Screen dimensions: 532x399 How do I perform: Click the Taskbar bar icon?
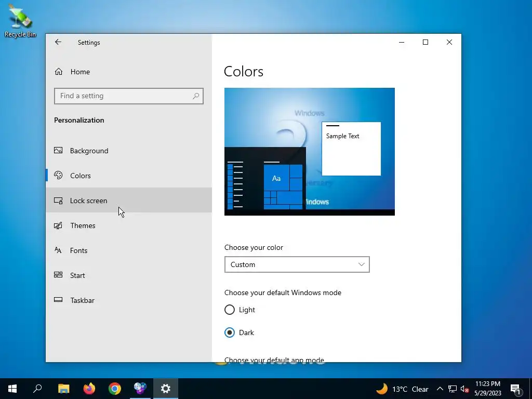(x=58, y=300)
